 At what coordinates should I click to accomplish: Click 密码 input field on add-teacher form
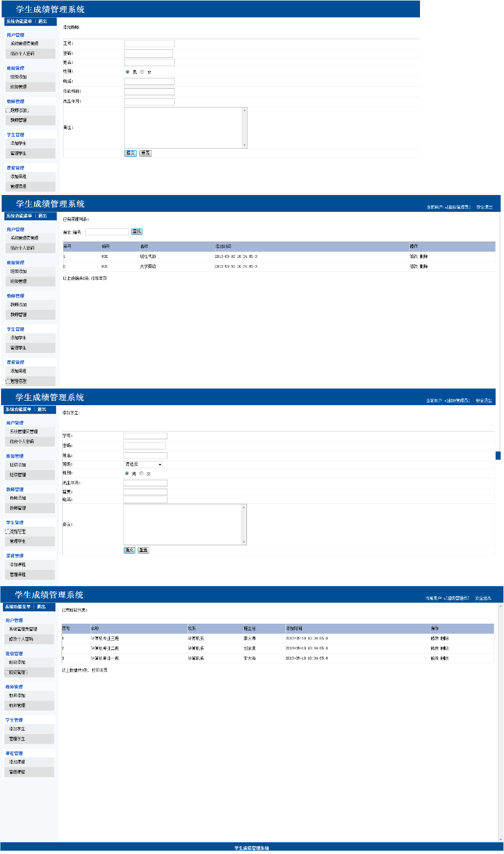[x=149, y=54]
